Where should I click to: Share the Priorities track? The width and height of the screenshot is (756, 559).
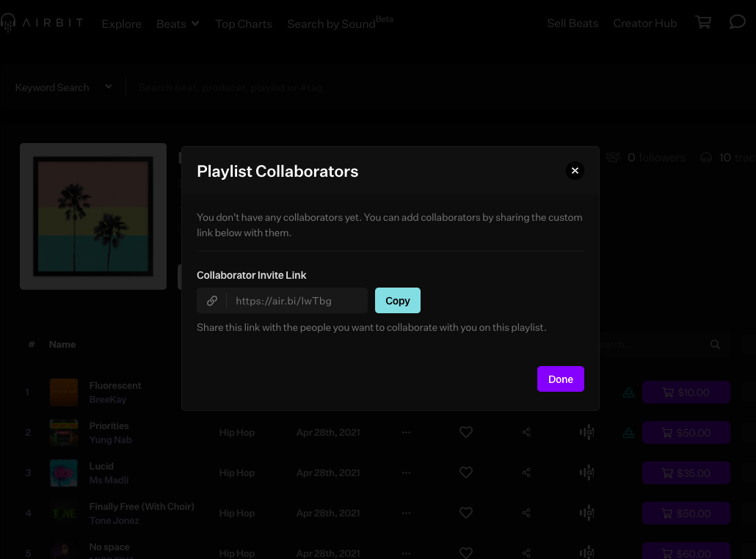click(x=526, y=432)
